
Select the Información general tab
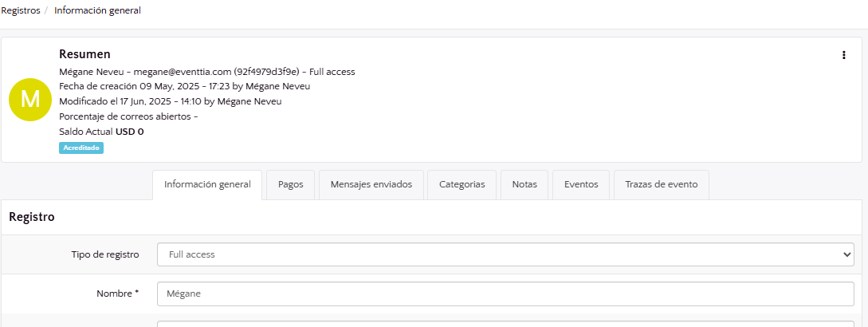pyautogui.click(x=207, y=184)
